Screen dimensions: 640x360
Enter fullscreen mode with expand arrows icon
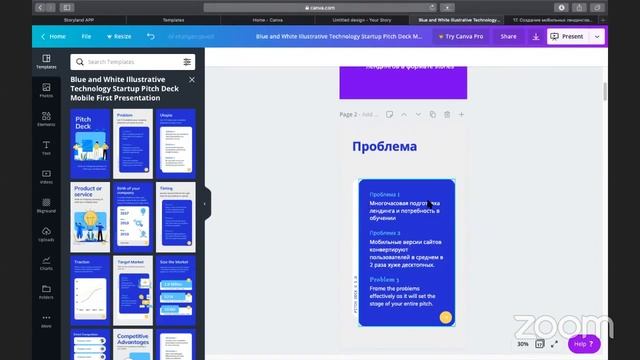554,344
